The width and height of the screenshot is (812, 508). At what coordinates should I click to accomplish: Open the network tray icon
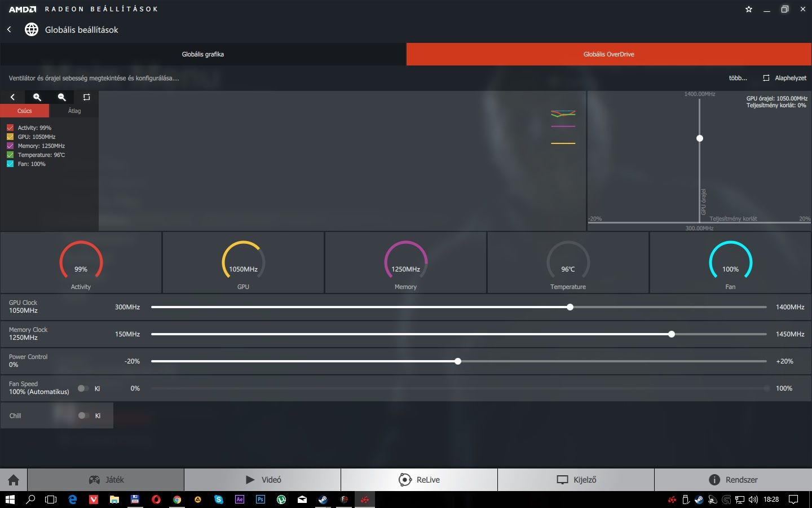(739, 500)
